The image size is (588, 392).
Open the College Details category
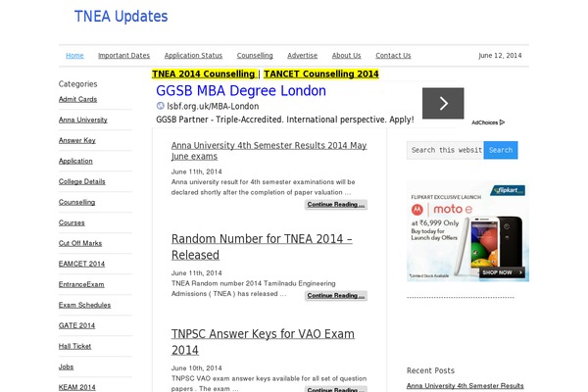coord(81,181)
